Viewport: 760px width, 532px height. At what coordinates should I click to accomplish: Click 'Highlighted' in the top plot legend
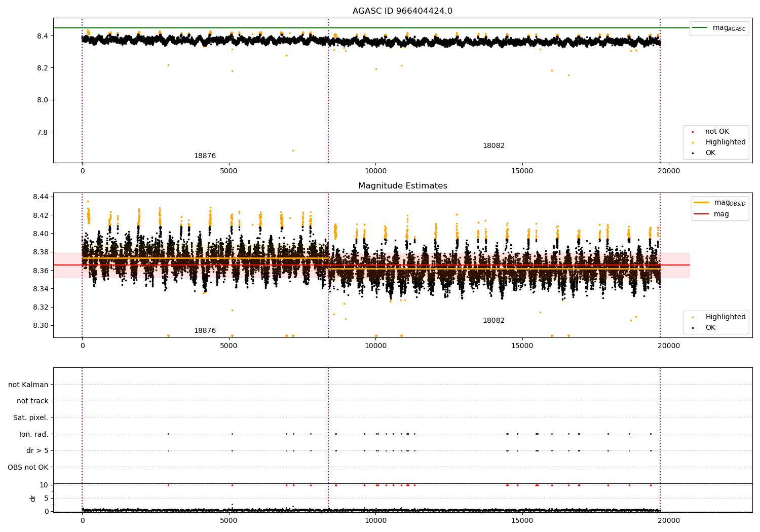pos(726,142)
